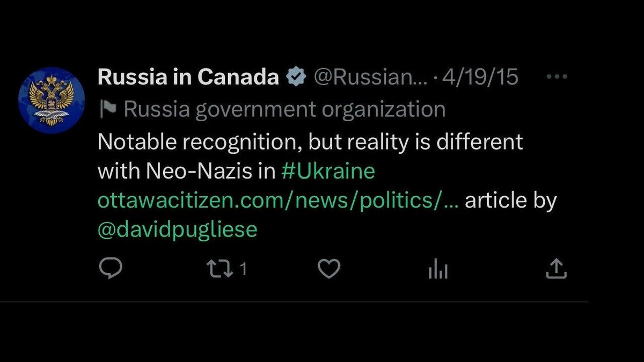Repost the tweet using the retweet icon
This screenshot has width=644, height=362.
(220, 269)
